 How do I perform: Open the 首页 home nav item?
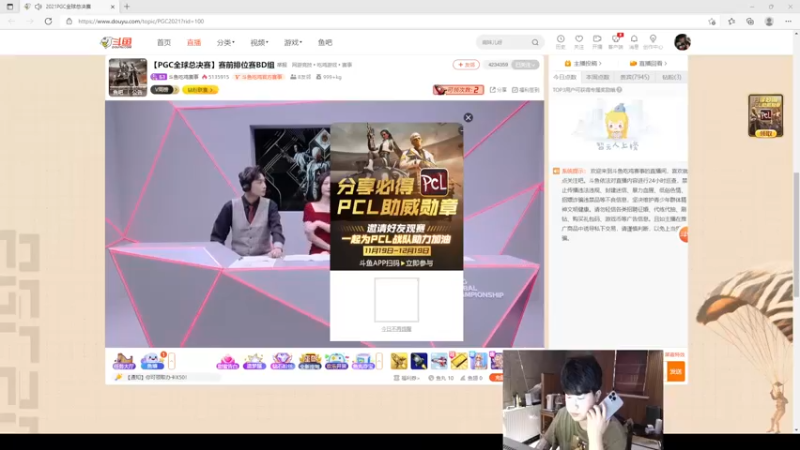coord(164,43)
